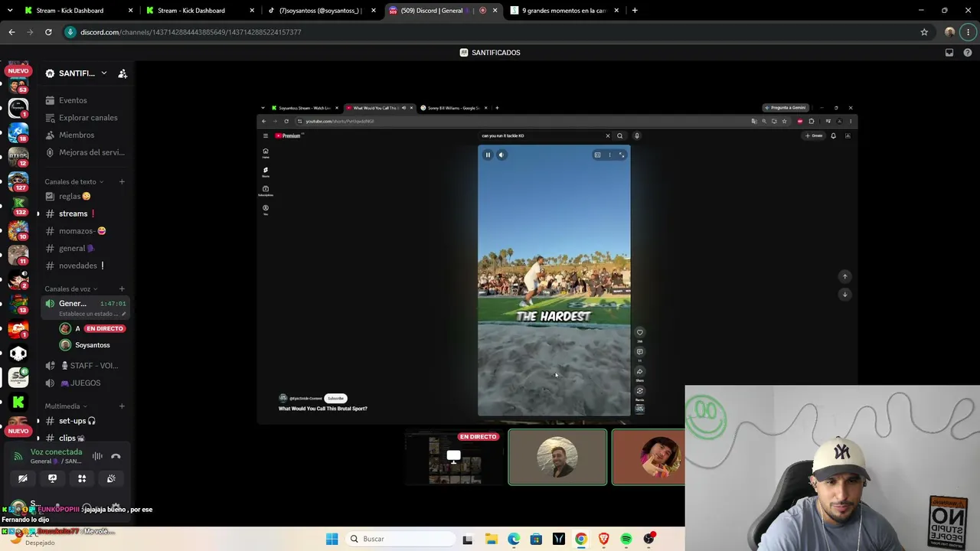Toggle the camera on in voice panel

click(x=23, y=478)
